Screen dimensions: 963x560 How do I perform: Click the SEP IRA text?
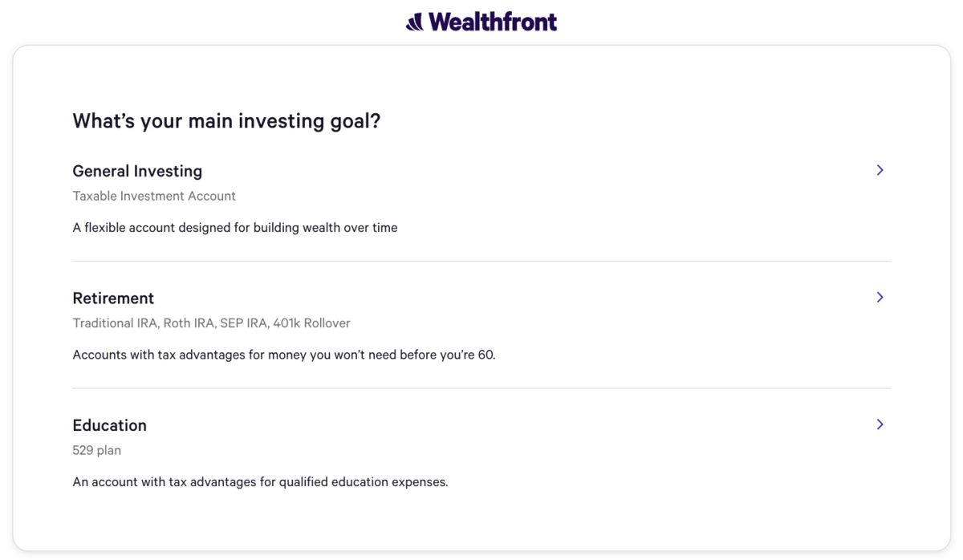(245, 323)
